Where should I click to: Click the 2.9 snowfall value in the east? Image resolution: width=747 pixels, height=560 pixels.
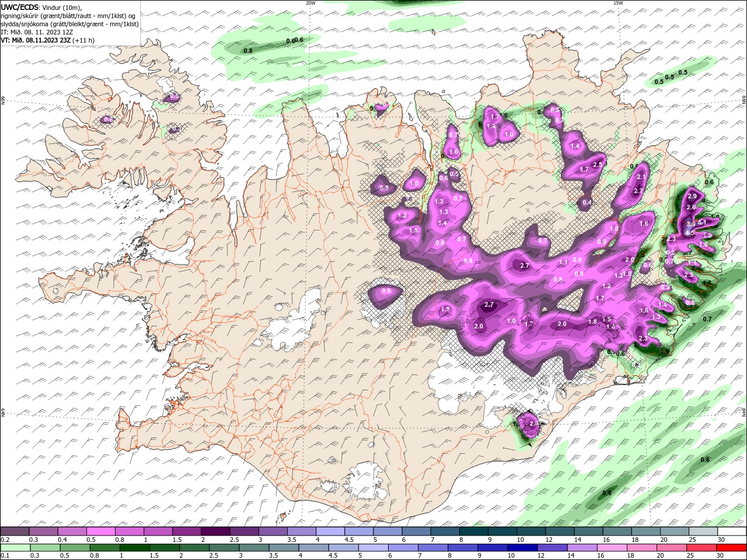(692, 196)
